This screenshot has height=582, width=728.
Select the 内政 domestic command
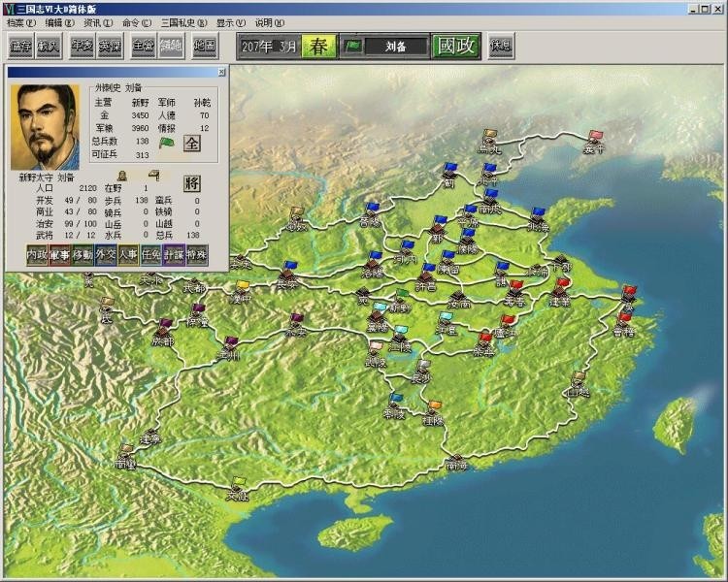tap(38, 255)
